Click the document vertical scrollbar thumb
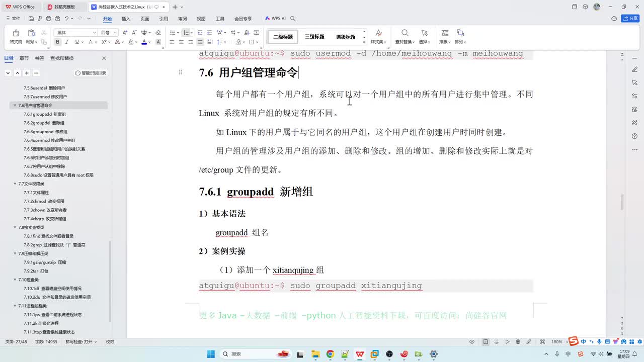644x362 pixels. click(621, 202)
